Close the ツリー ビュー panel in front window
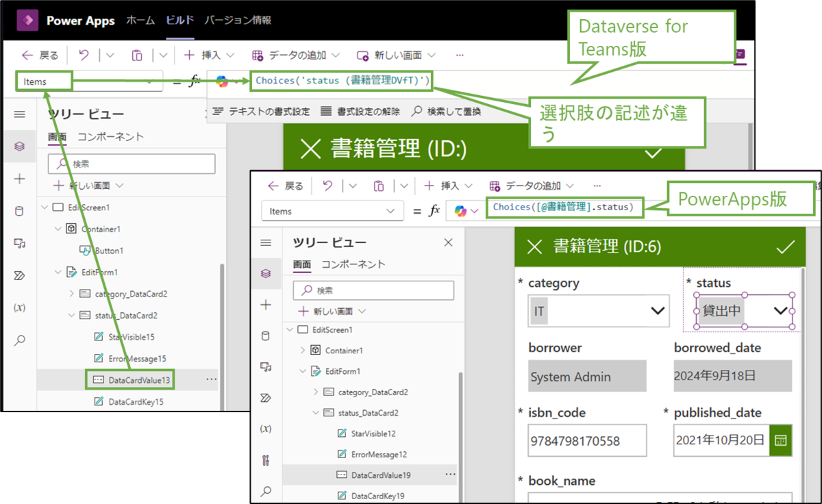The width and height of the screenshot is (822, 504). click(x=449, y=242)
